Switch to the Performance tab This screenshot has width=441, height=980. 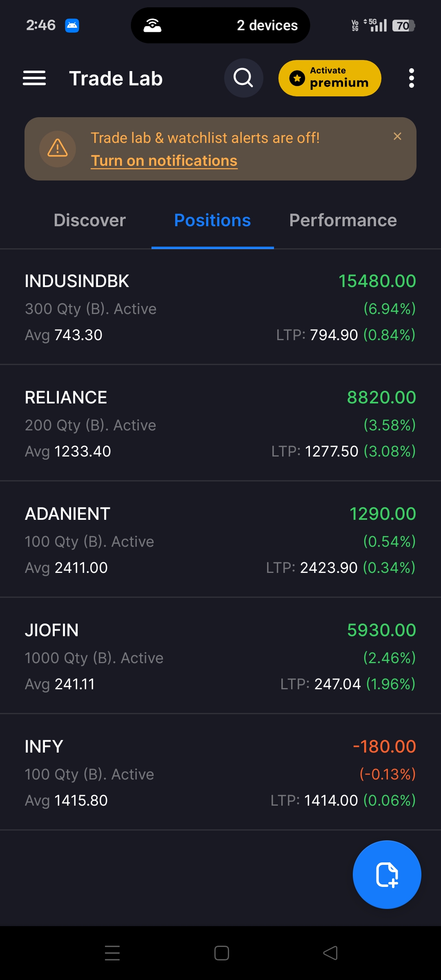pyautogui.click(x=343, y=220)
